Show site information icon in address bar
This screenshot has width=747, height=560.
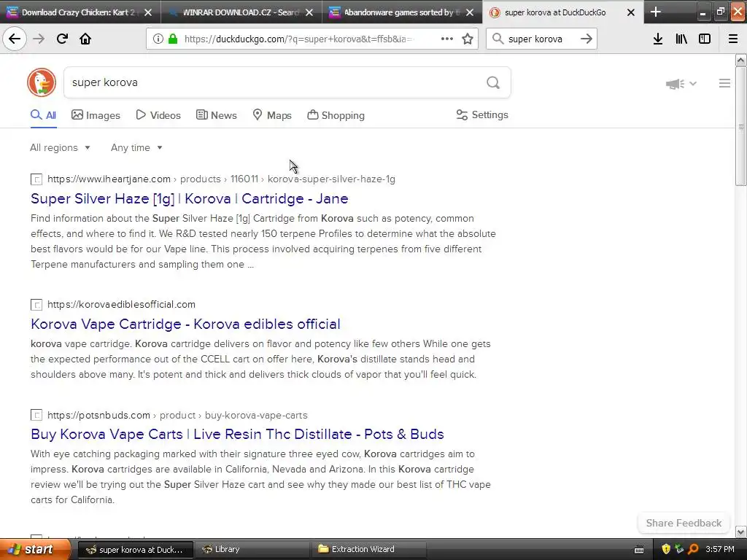[x=158, y=39]
